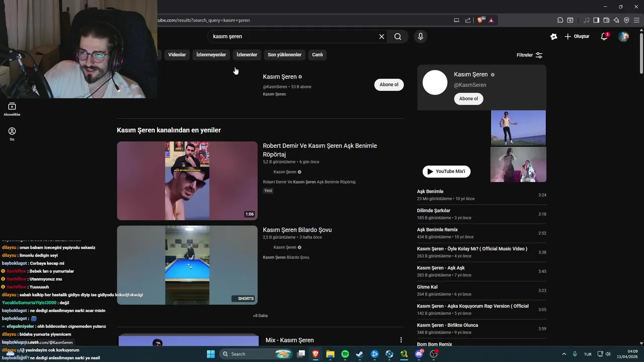Click the install app icon in address bar
This screenshot has width=644, height=362.
click(456, 20)
